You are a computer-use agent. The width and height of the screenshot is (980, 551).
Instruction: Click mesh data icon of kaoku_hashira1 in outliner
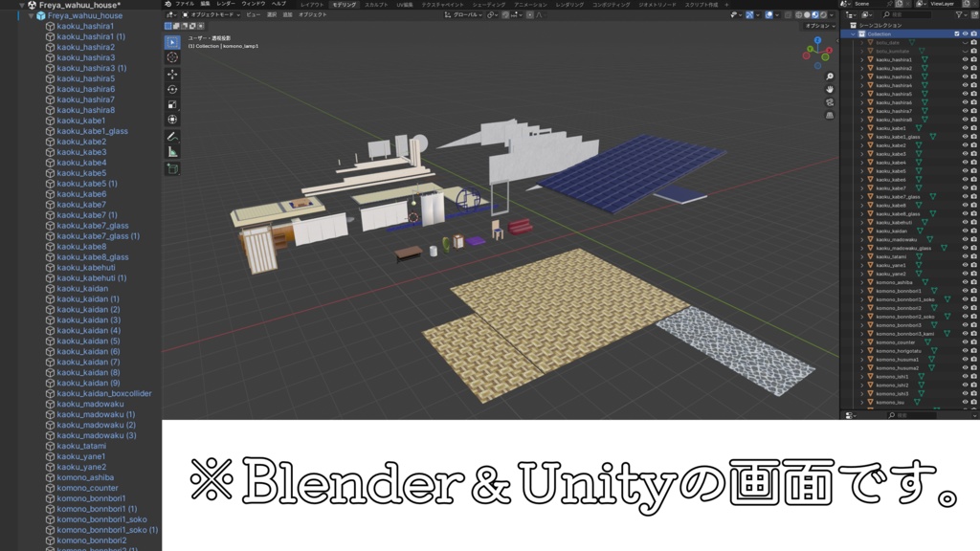click(x=924, y=59)
